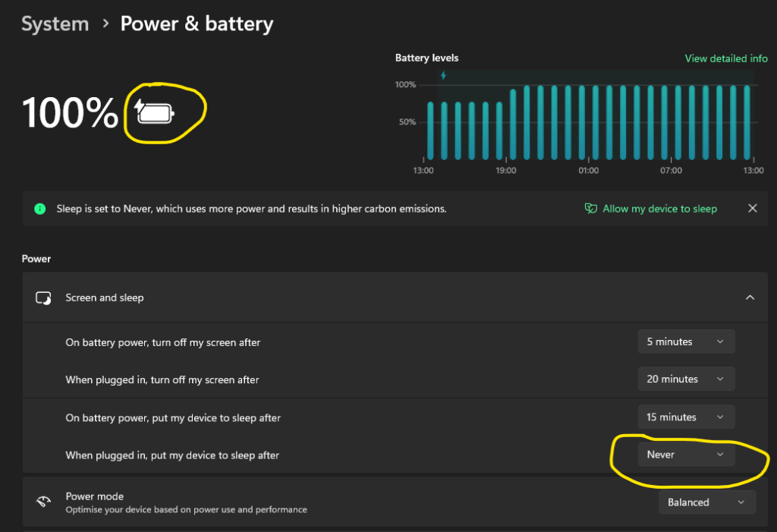Click the Screen and sleep header row
The image size is (777, 532).
coord(395,297)
